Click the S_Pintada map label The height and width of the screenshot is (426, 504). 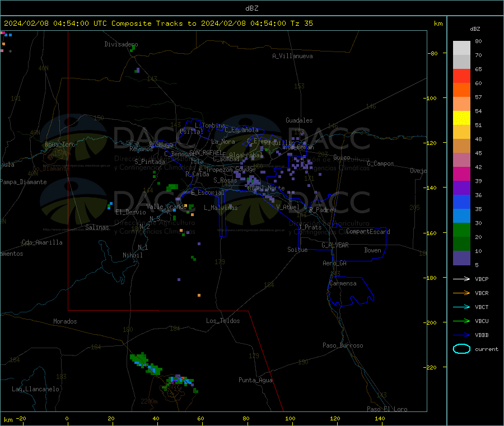click(150, 162)
